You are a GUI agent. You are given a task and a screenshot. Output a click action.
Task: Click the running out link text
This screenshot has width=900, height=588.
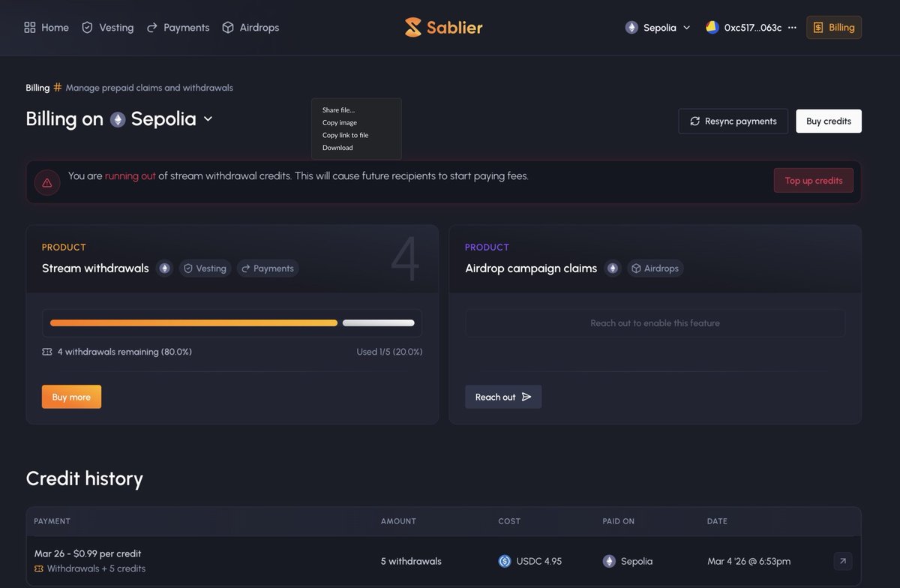(130, 176)
